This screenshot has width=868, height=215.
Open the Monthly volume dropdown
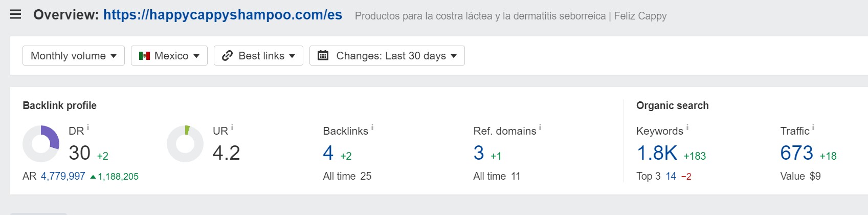pyautogui.click(x=74, y=56)
